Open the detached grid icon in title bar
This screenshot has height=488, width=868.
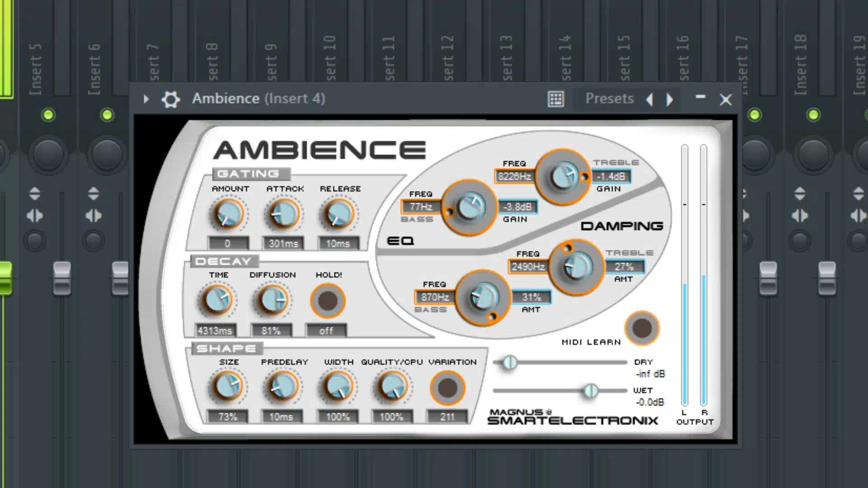tap(556, 99)
